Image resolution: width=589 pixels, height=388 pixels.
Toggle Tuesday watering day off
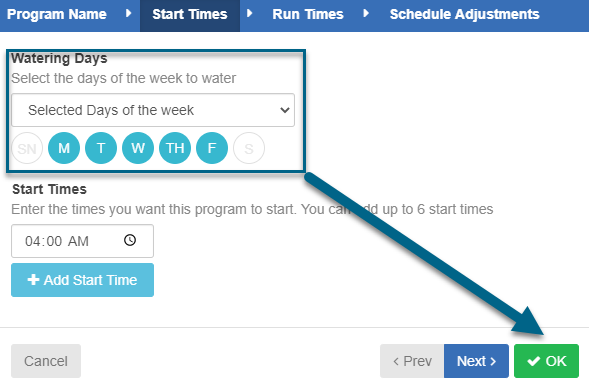(101, 148)
